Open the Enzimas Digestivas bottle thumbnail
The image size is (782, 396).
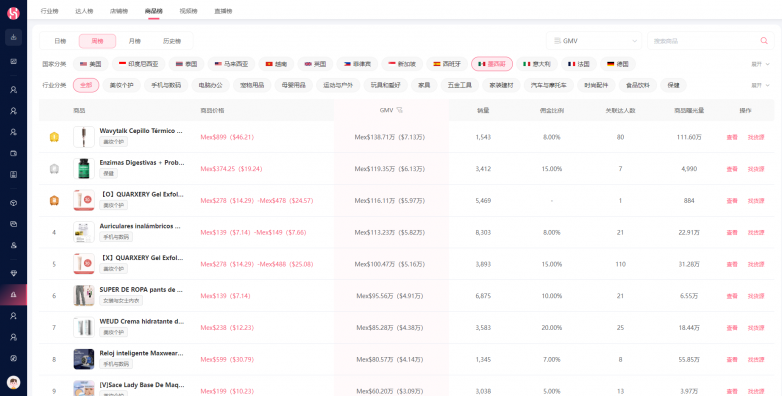click(84, 169)
